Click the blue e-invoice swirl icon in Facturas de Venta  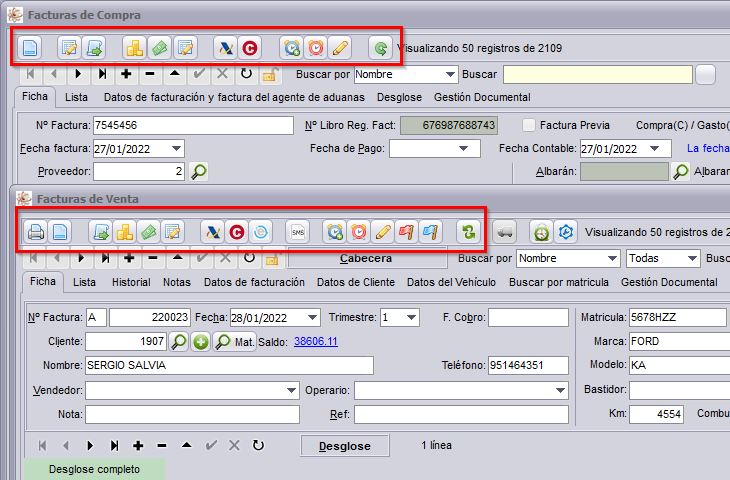point(261,232)
